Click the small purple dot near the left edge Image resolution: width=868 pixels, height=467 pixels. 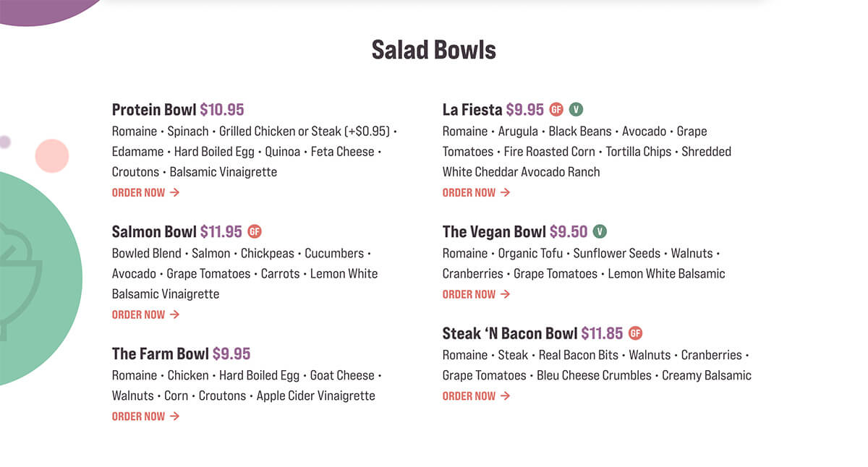pos(4,142)
